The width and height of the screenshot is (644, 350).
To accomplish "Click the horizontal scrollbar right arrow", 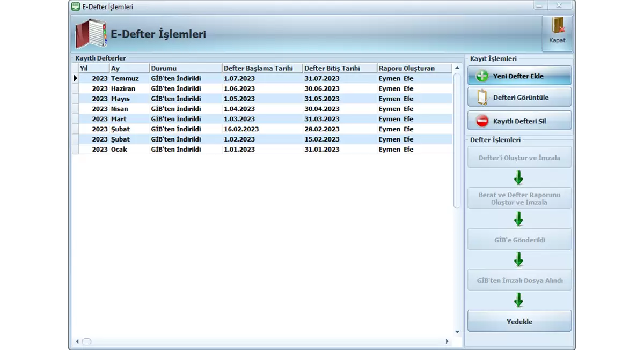I will pos(447,341).
